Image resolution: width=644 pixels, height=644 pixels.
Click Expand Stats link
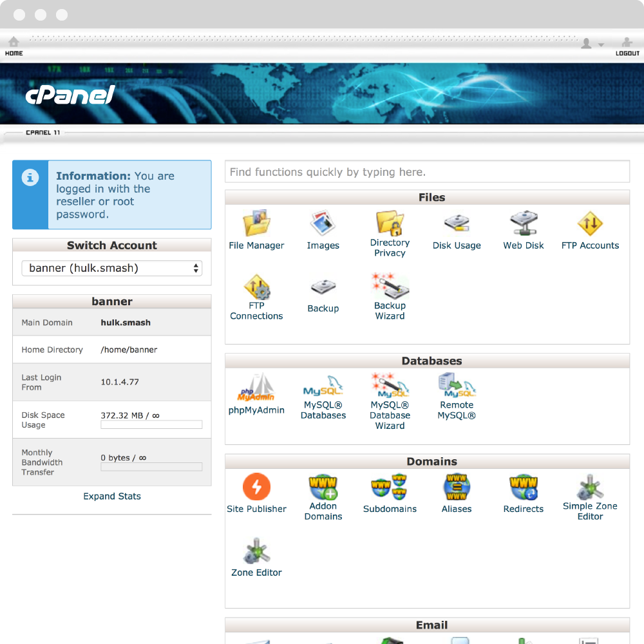pyautogui.click(x=112, y=497)
